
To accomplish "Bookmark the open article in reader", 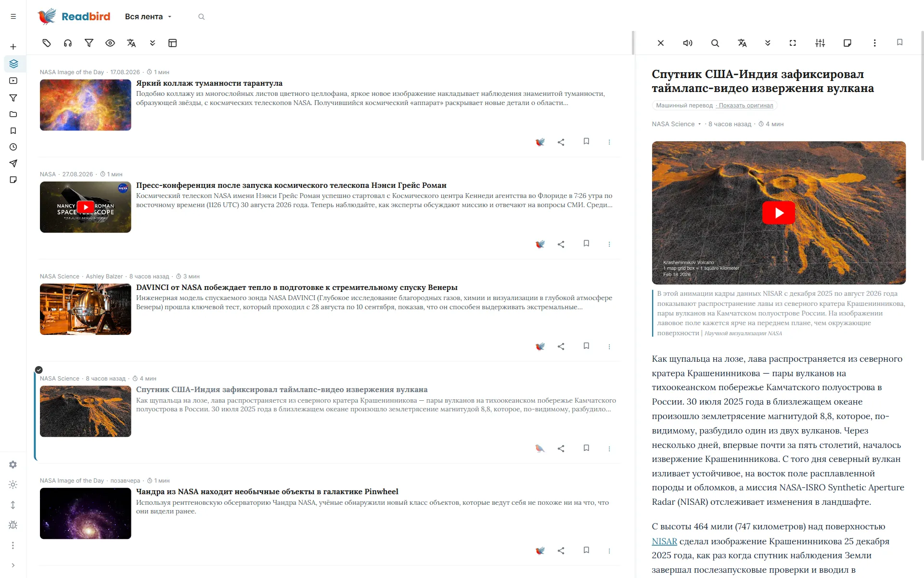I will point(899,42).
